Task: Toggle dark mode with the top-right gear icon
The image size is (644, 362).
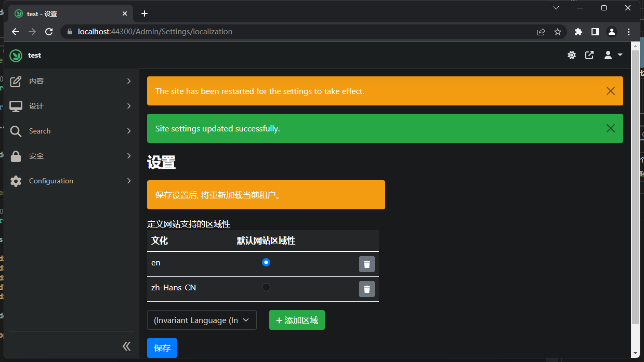Action: click(572, 55)
